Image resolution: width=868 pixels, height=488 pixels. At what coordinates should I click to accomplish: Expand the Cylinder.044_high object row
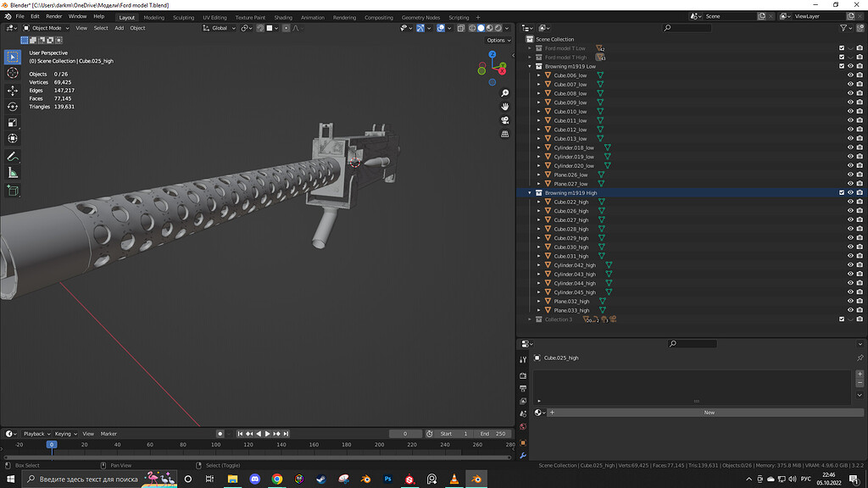[538, 283]
